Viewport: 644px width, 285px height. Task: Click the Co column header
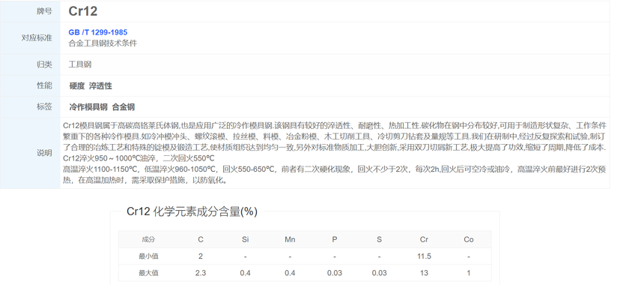(469, 239)
